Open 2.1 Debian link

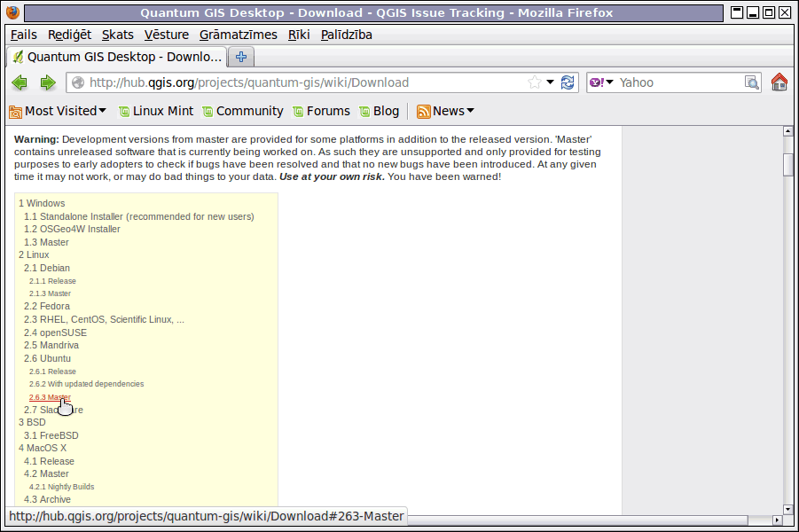click(x=47, y=268)
